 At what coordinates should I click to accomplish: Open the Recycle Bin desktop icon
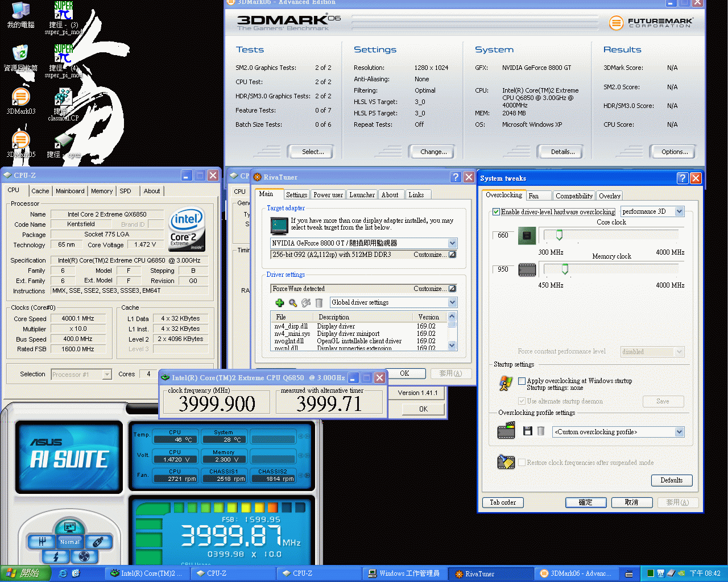pos(21,58)
